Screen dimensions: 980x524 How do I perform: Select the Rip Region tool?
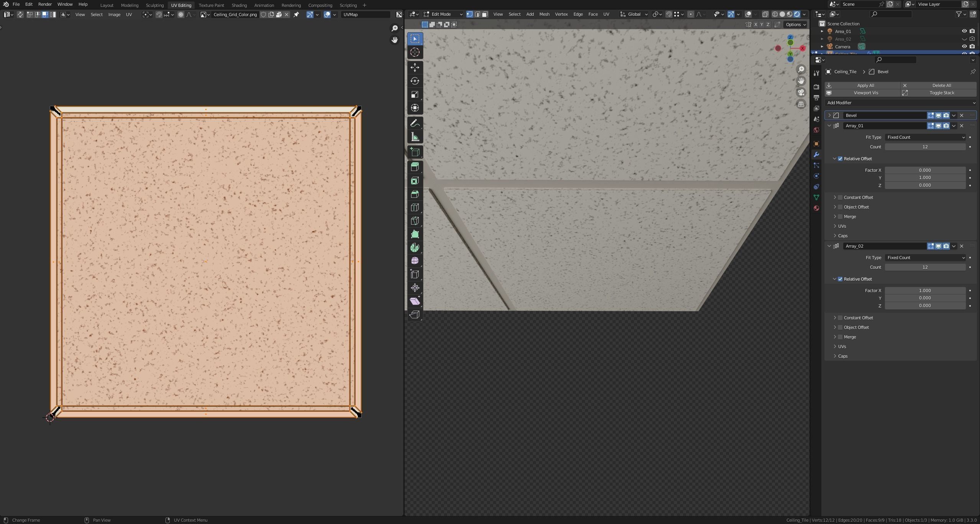[x=415, y=315]
